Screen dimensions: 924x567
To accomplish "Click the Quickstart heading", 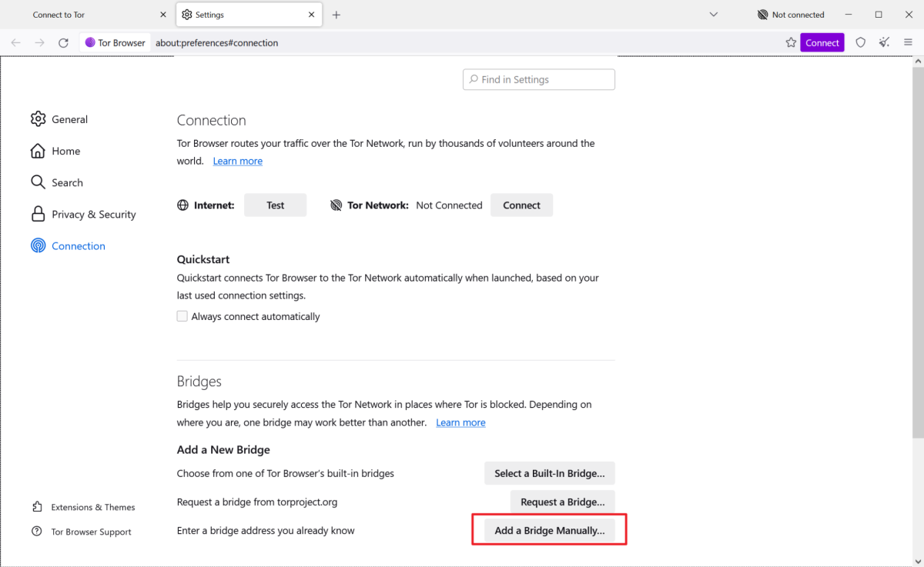I will tap(203, 259).
